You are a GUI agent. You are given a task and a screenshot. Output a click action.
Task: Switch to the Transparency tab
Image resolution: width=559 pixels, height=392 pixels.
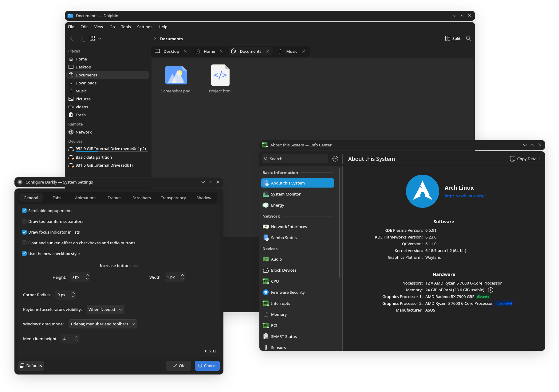coord(173,198)
